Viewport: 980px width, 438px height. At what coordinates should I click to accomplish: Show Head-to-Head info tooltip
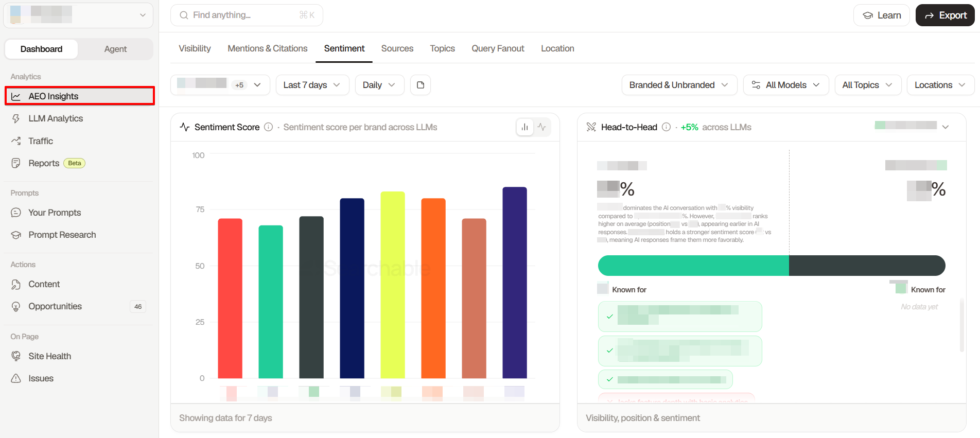pyautogui.click(x=666, y=127)
